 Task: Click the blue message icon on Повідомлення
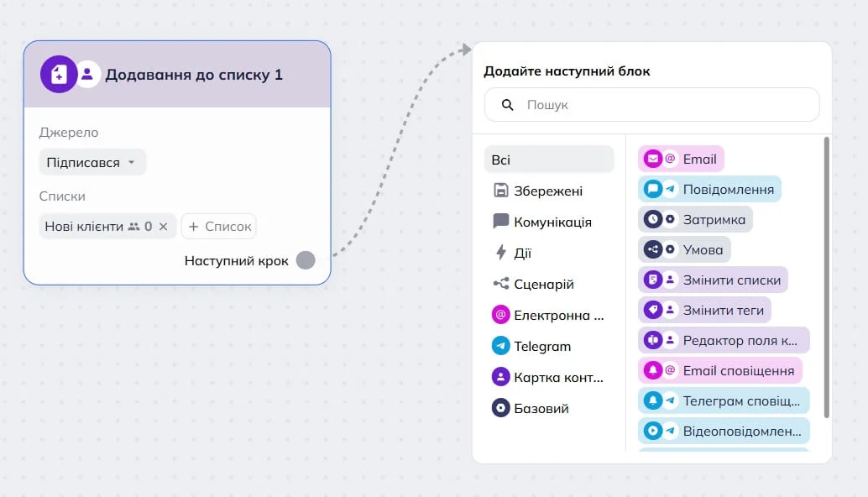652,189
